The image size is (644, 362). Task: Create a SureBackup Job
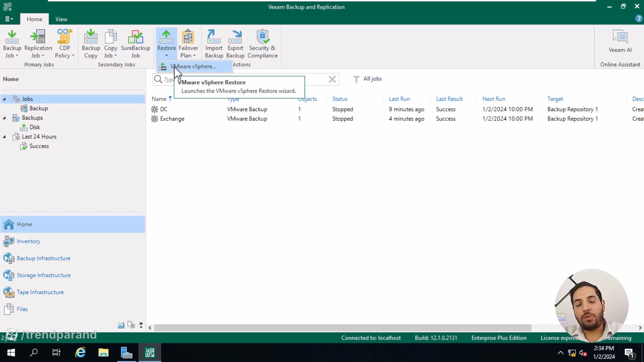(136, 44)
